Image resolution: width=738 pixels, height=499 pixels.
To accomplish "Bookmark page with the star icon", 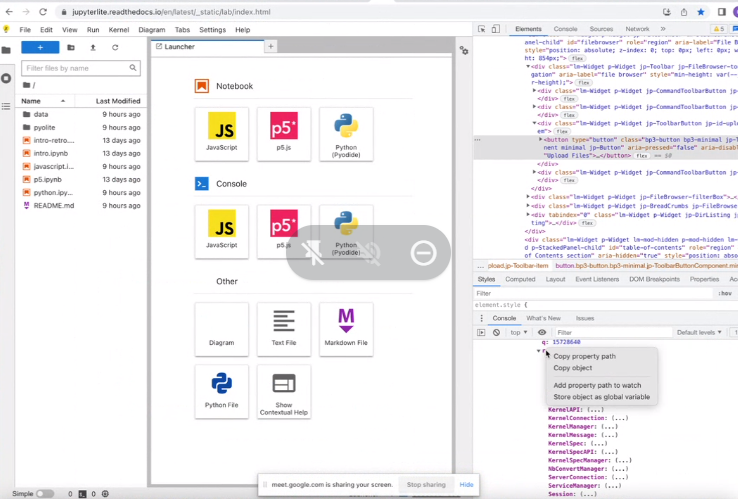I will (x=701, y=12).
